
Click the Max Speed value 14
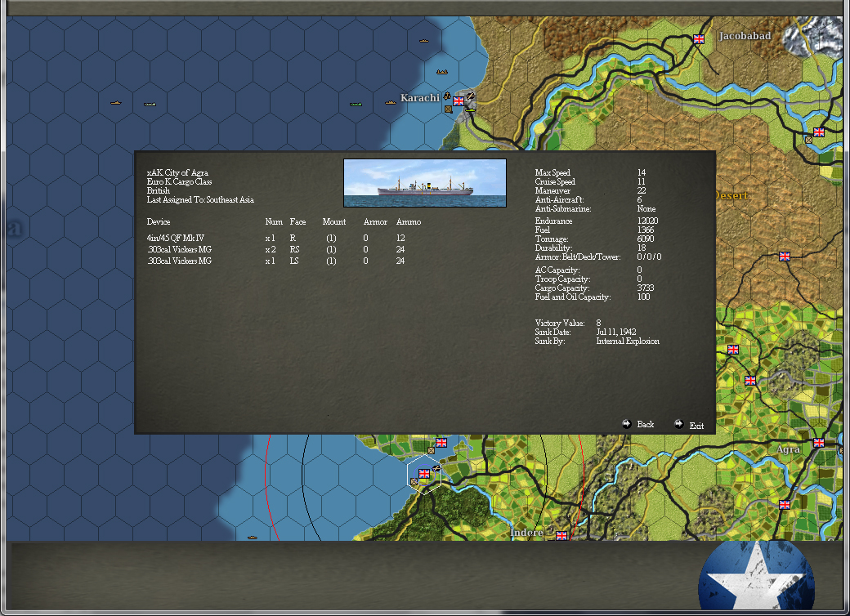tap(642, 172)
